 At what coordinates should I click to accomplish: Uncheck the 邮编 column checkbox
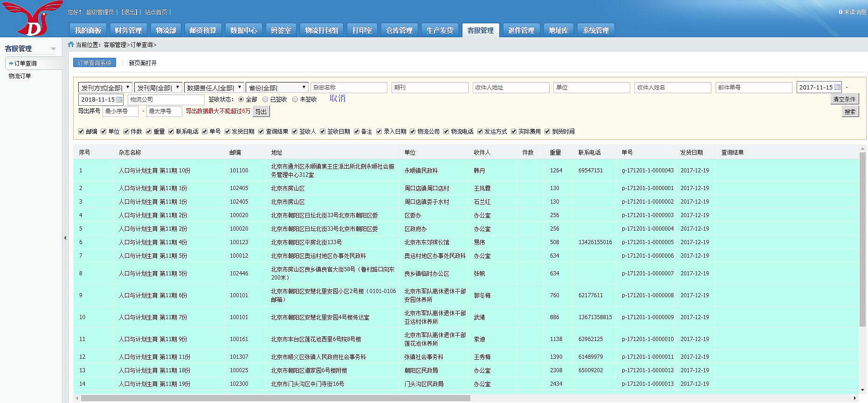81,131
